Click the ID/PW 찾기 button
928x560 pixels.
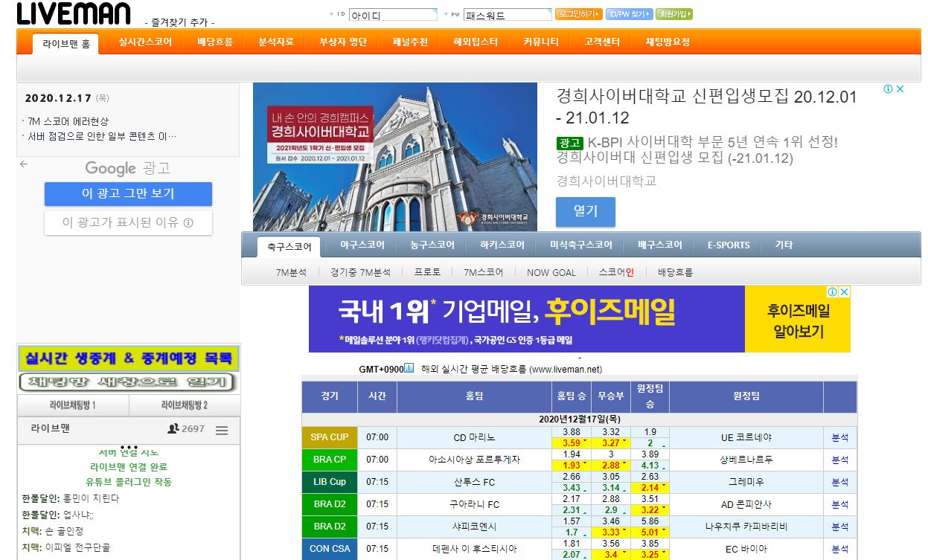click(x=629, y=14)
